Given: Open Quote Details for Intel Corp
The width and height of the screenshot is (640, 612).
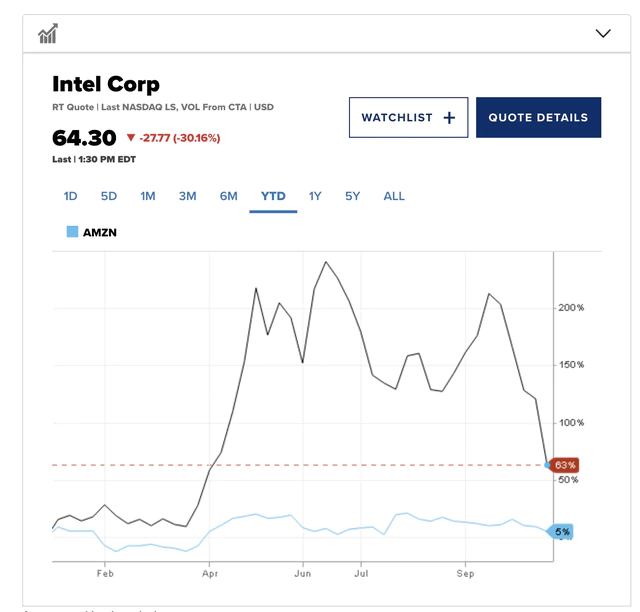Looking at the screenshot, I should coord(538,118).
